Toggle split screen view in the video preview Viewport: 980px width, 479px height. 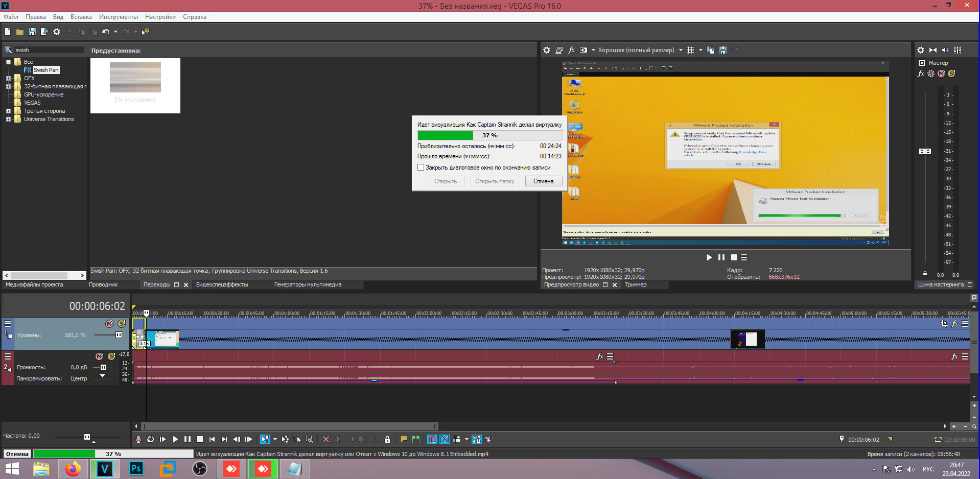pyautogui.click(x=584, y=50)
